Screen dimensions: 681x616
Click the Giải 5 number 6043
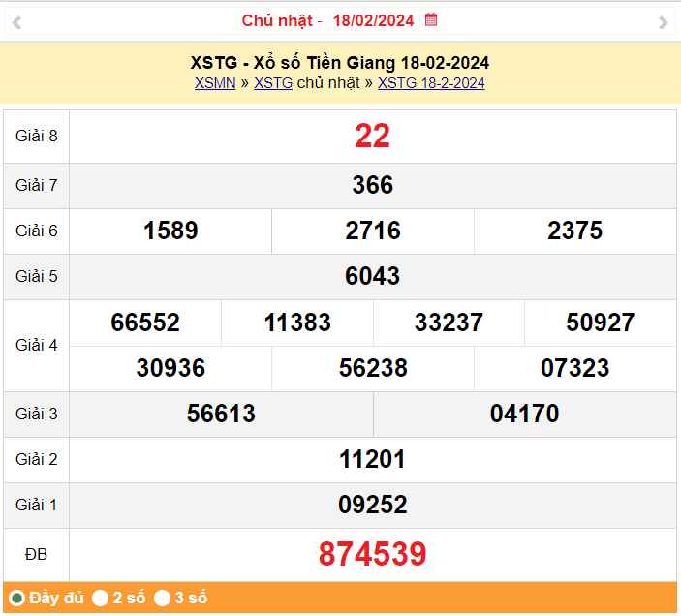(372, 276)
